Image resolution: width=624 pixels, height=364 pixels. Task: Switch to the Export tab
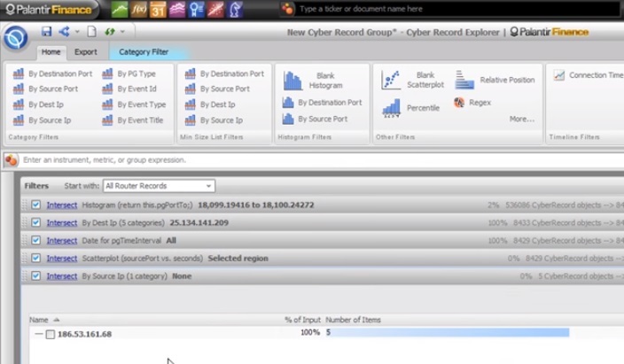(x=86, y=51)
